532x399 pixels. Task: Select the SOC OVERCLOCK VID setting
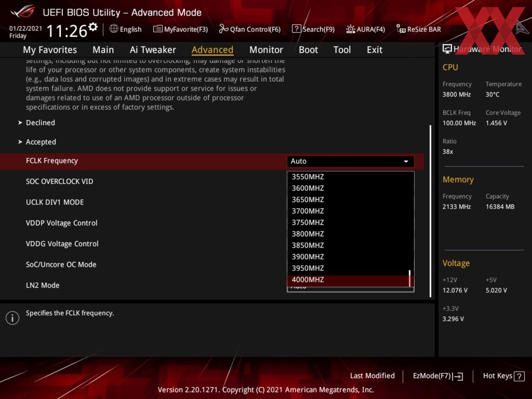pyautogui.click(x=59, y=182)
